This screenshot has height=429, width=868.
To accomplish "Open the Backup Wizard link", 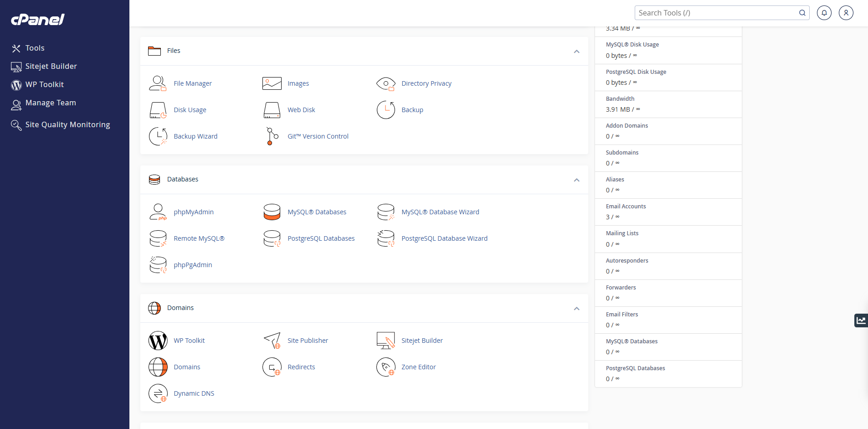I will coord(195,136).
